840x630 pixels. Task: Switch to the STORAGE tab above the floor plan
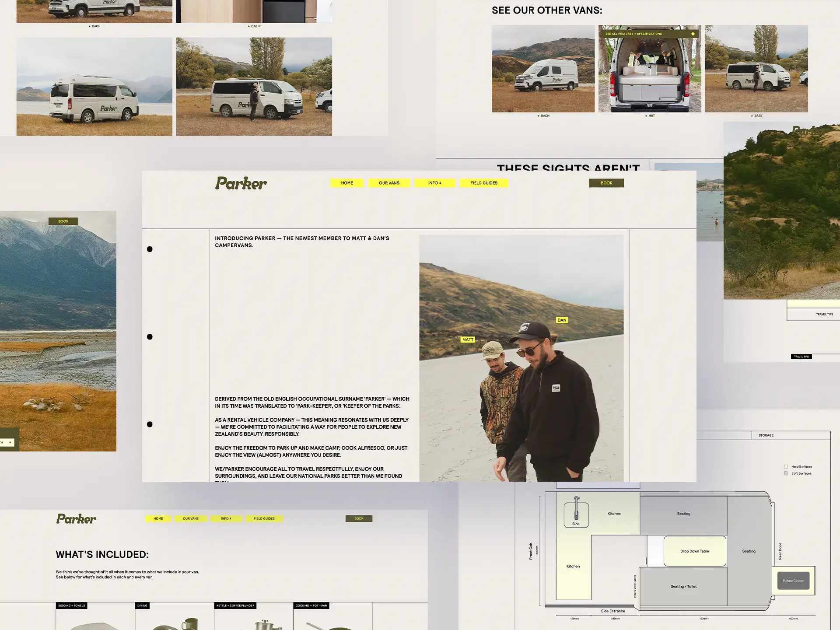[x=791, y=435]
